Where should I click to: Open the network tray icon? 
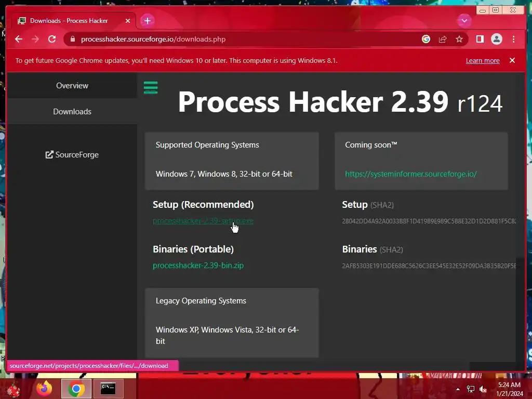(471, 389)
